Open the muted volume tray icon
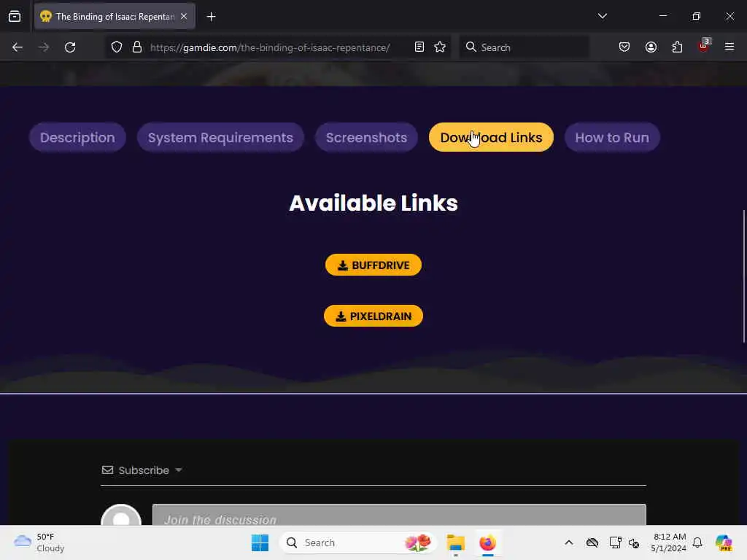 (x=634, y=542)
